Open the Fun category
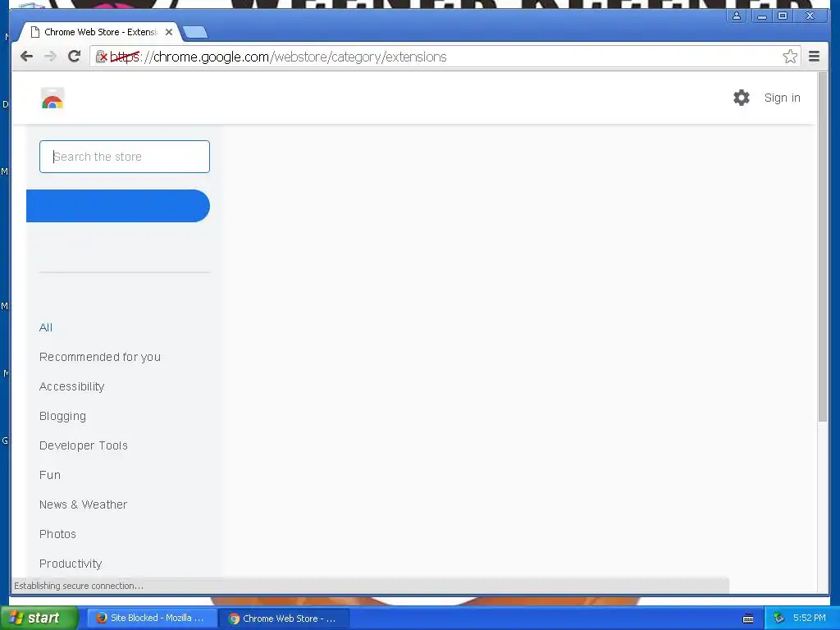 50,475
